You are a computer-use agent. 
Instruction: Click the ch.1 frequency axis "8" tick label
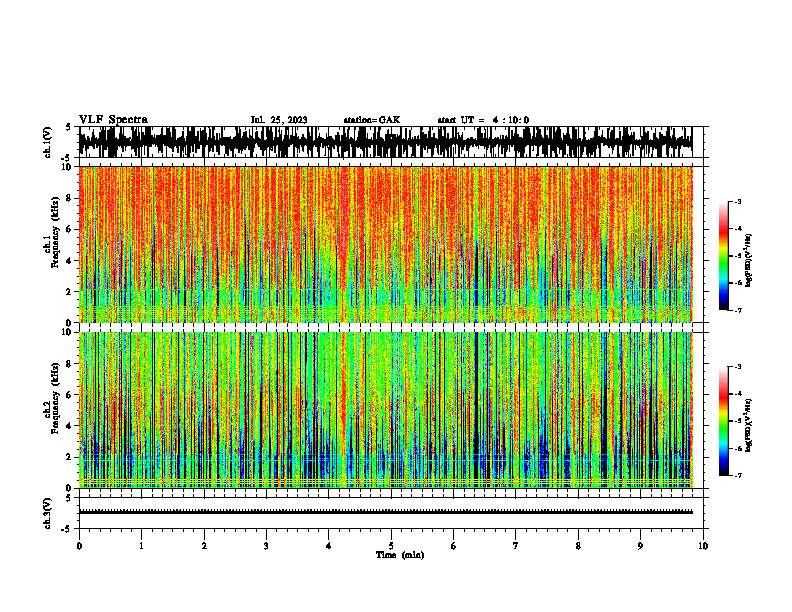point(70,198)
